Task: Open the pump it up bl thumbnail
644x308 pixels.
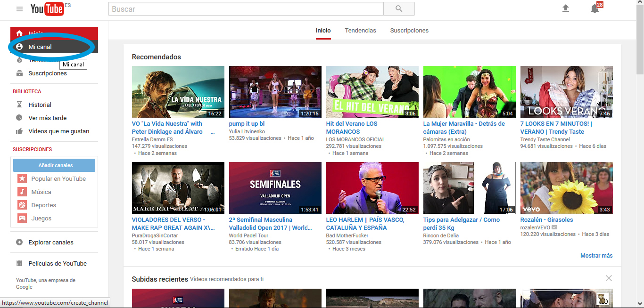Action: tap(275, 92)
